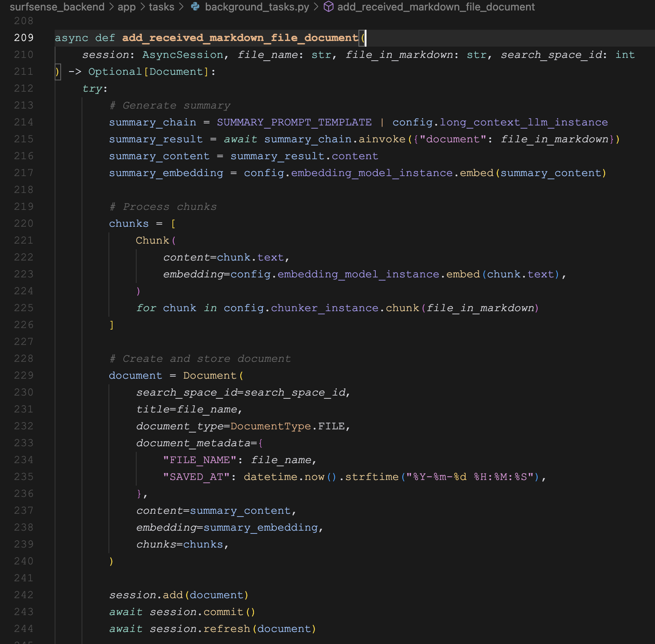Click the chunks variable on line 220
This screenshot has width=655, height=644.
[x=129, y=224]
